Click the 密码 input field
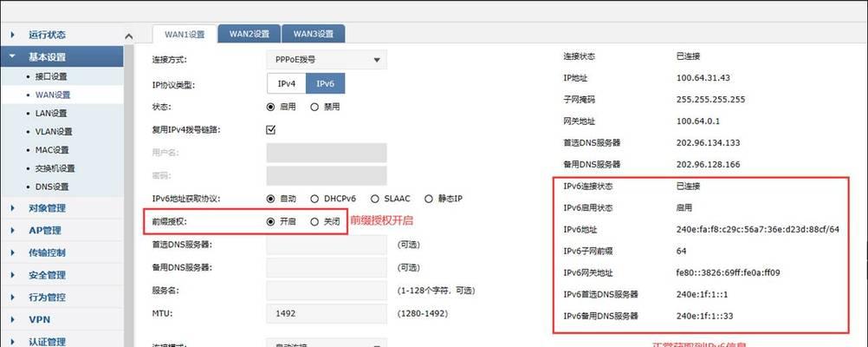This screenshot has height=347, width=868. tap(327, 176)
